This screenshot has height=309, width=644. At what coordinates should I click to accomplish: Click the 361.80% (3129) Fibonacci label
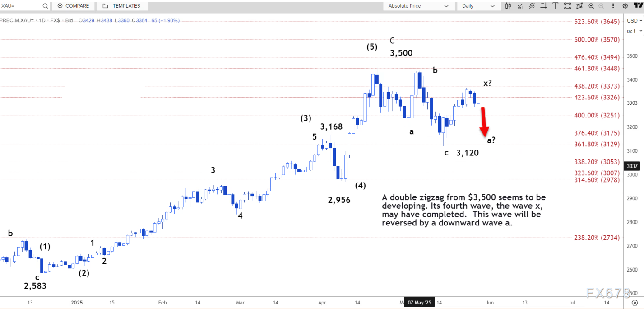[x=596, y=144]
